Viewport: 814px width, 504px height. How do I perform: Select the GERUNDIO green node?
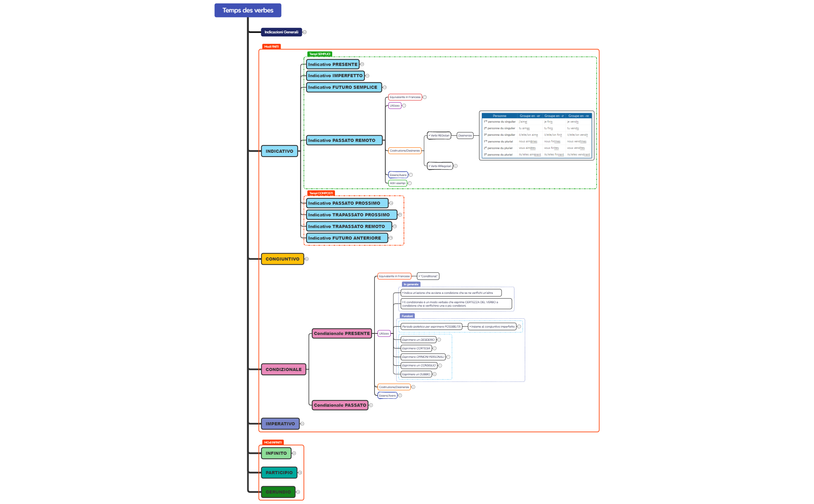tap(278, 492)
